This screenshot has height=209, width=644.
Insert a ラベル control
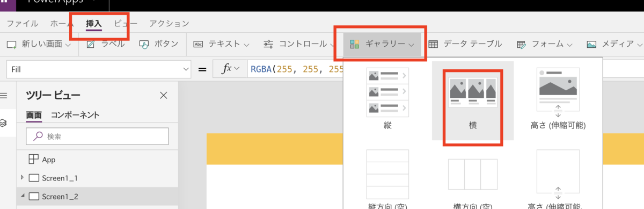(105, 44)
